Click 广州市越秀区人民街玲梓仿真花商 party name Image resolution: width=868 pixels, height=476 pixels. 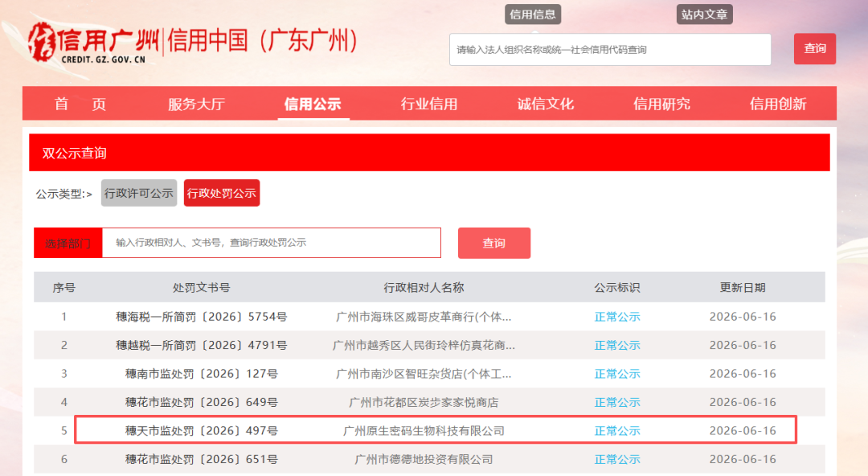[424, 345]
